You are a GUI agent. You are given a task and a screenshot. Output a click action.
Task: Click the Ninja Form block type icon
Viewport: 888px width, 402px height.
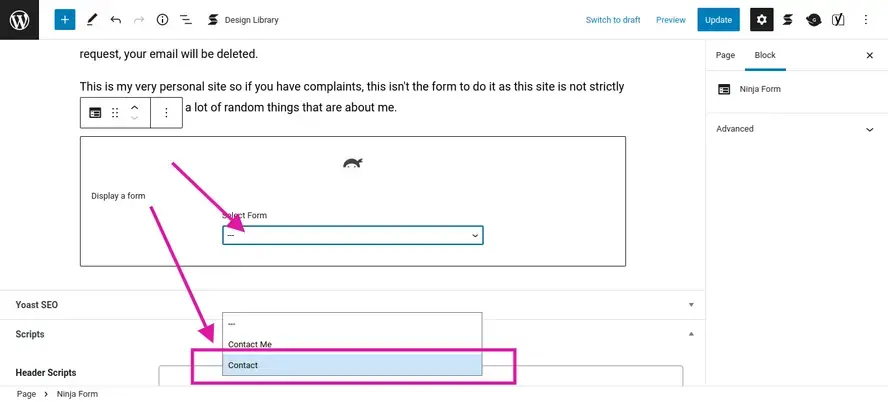coord(95,113)
